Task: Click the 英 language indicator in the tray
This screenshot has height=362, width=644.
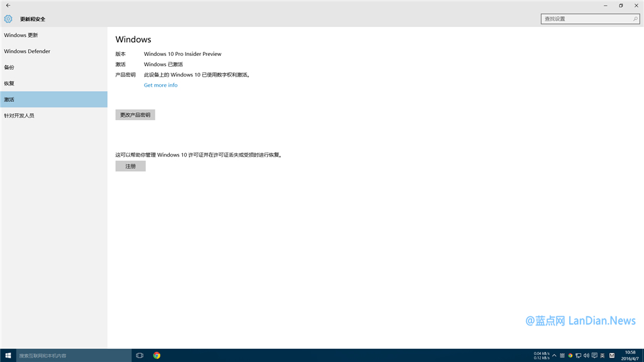Action: (602, 355)
